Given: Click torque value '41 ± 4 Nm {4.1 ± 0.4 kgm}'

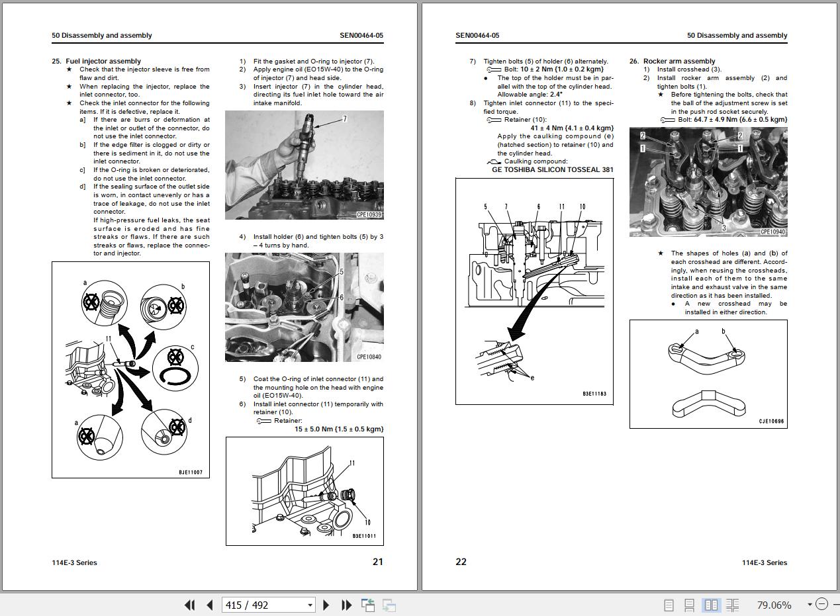Looking at the screenshot, I should 572,128.
